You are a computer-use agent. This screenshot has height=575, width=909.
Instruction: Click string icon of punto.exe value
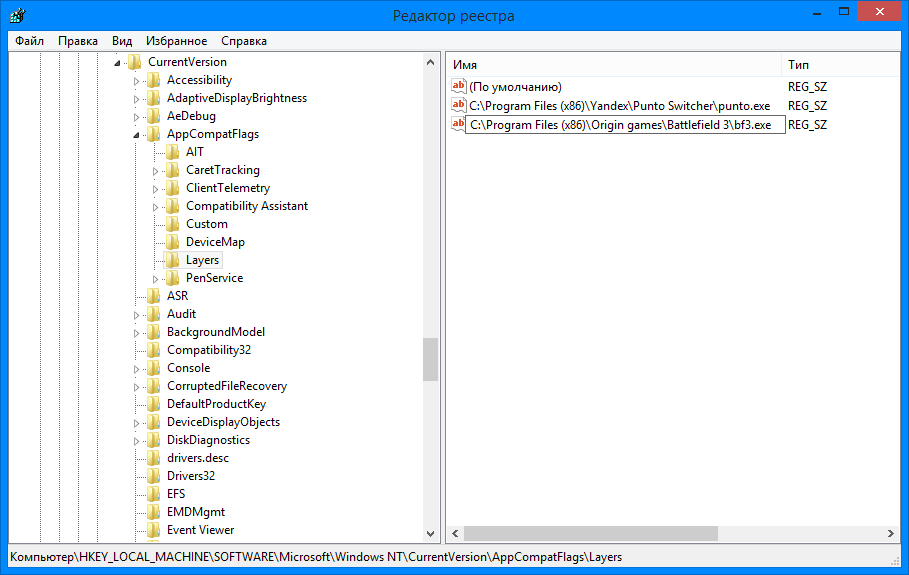[459, 105]
